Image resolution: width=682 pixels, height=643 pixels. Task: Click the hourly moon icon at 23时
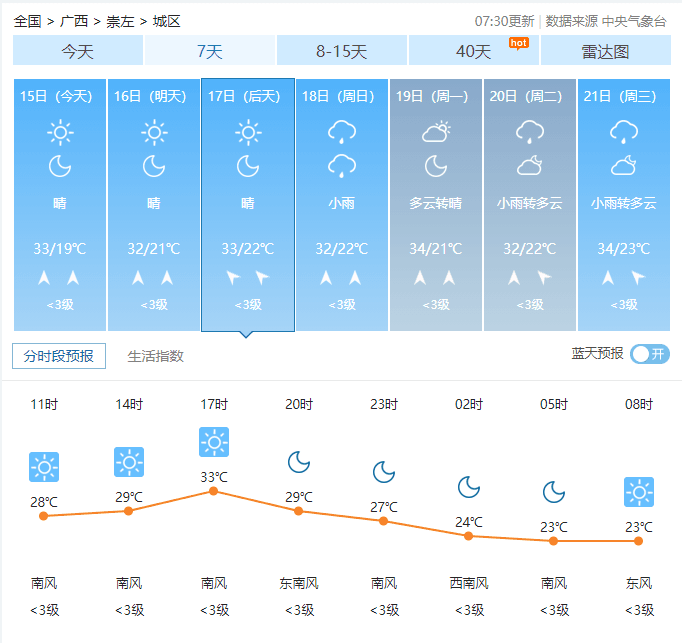pyautogui.click(x=384, y=472)
